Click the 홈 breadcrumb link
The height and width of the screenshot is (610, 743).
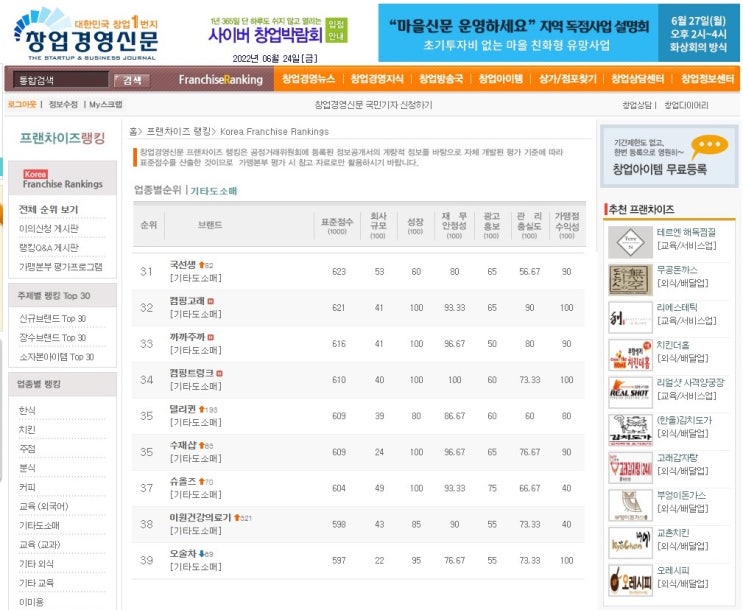(133, 131)
